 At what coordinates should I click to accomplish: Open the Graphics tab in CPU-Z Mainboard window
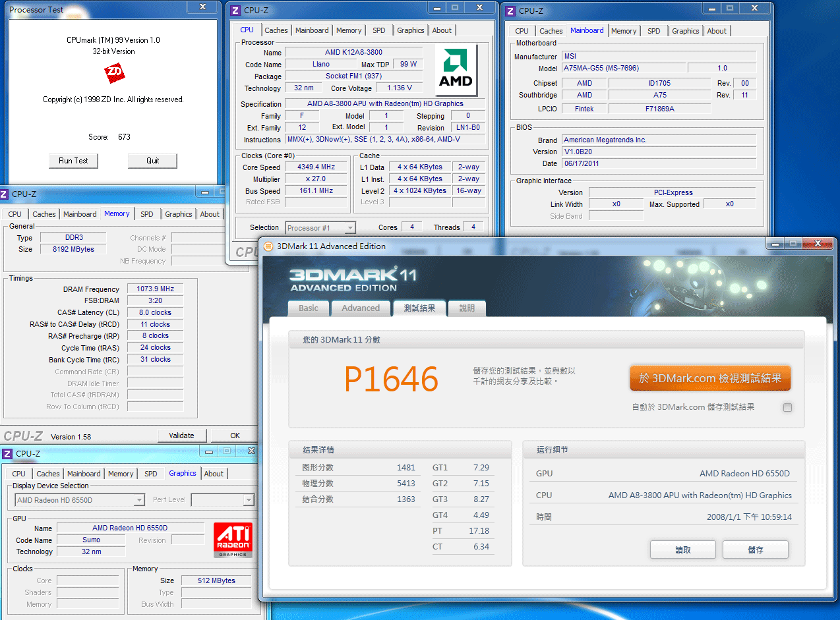click(x=686, y=31)
